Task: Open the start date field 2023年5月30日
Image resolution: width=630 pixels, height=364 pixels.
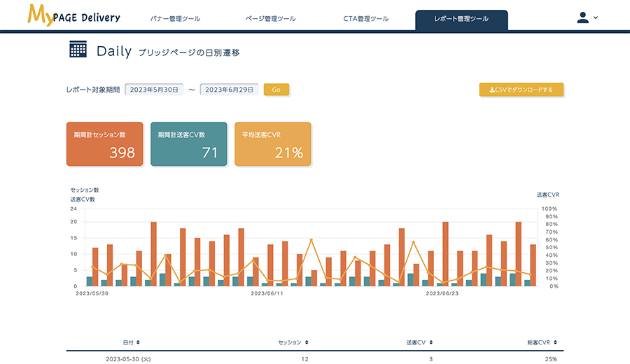Action: tap(154, 90)
